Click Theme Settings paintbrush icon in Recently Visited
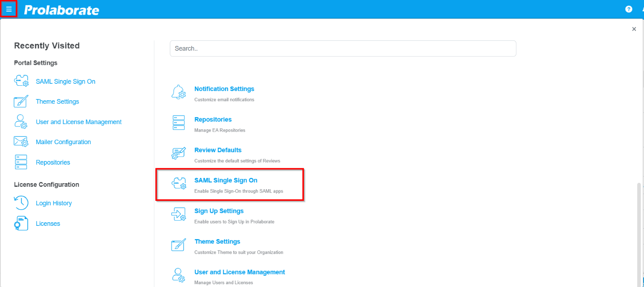The width and height of the screenshot is (644, 287). point(21,101)
